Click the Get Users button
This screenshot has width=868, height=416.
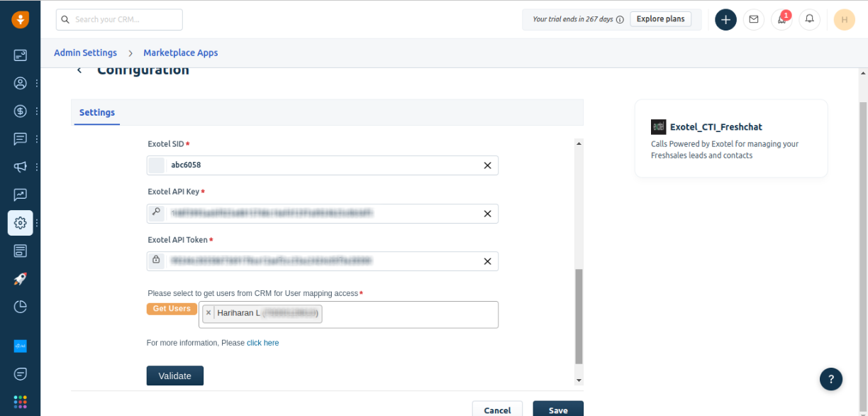172,309
